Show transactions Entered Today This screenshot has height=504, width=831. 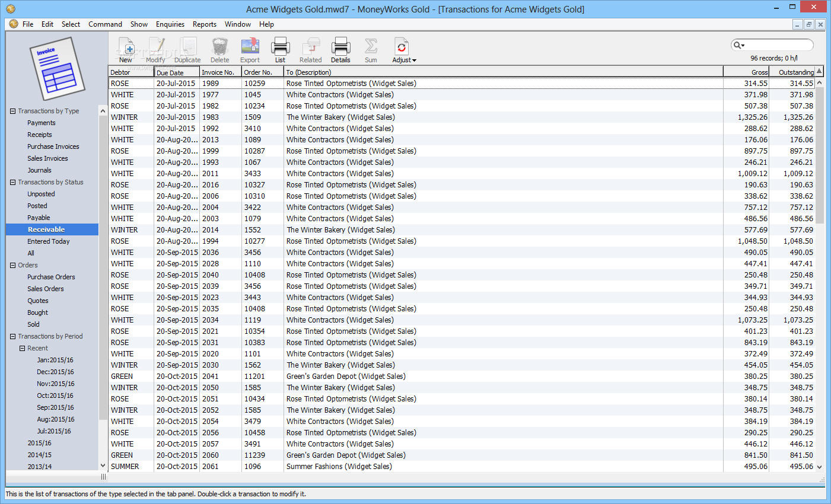pos(48,241)
